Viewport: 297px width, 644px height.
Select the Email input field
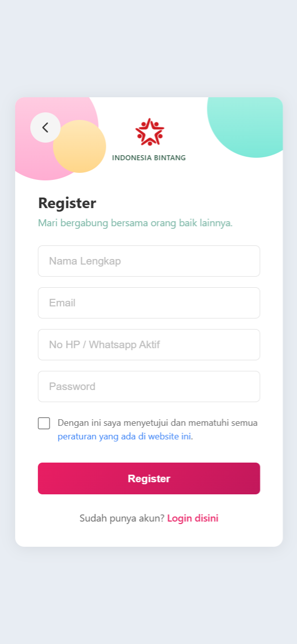tap(149, 303)
